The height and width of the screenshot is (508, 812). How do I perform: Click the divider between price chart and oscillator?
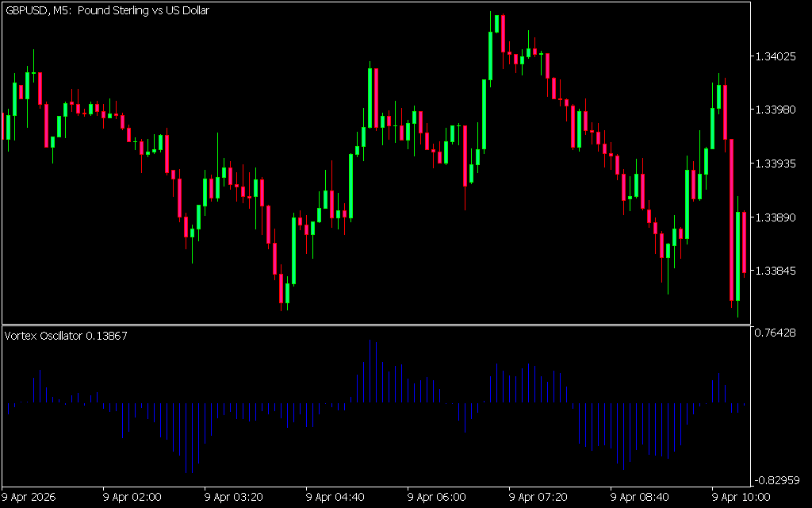coord(376,325)
